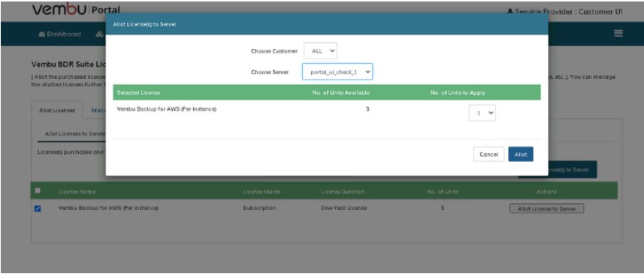Uncheck the Vembu Backup for AWS row checkbox

38,209
